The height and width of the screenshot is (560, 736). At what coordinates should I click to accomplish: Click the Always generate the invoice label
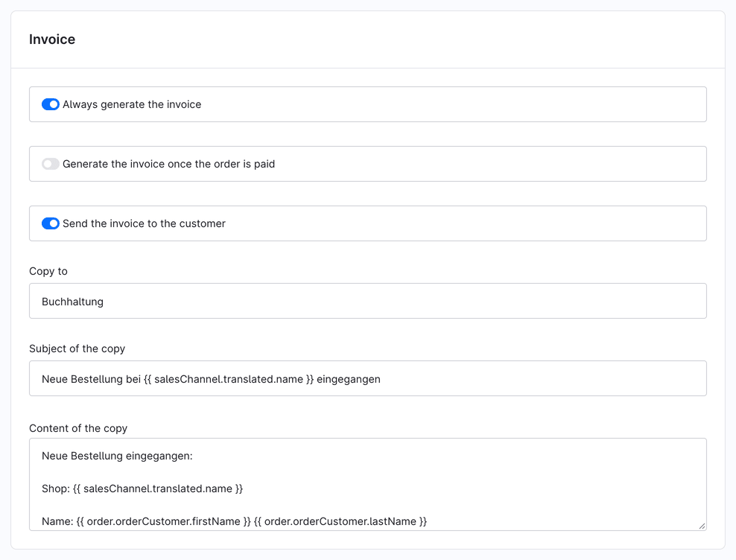[x=132, y=104]
